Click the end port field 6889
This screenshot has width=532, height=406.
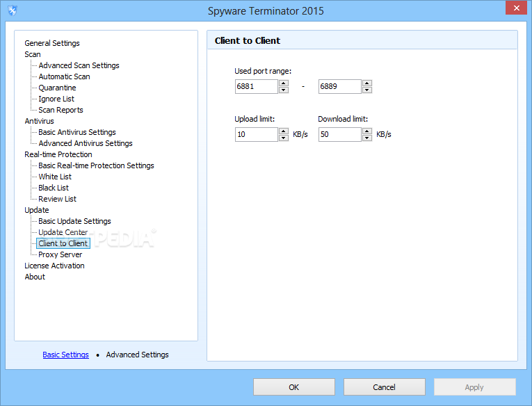point(340,86)
